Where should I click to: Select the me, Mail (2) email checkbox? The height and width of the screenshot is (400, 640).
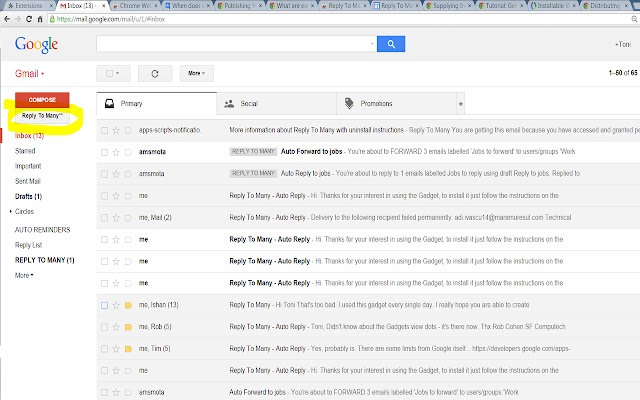coord(104,218)
